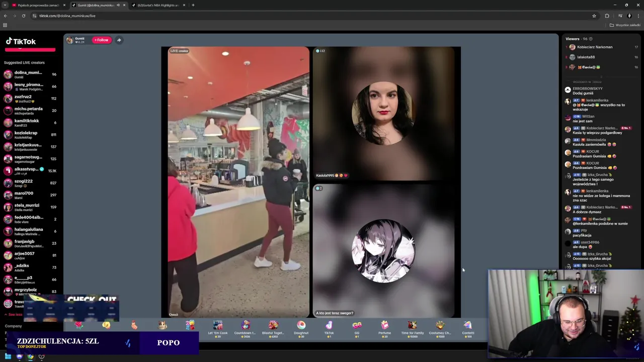This screenshot has height=362, width=644.
Task: Open _adziks suggested live
Action: (x=30, y=267)
